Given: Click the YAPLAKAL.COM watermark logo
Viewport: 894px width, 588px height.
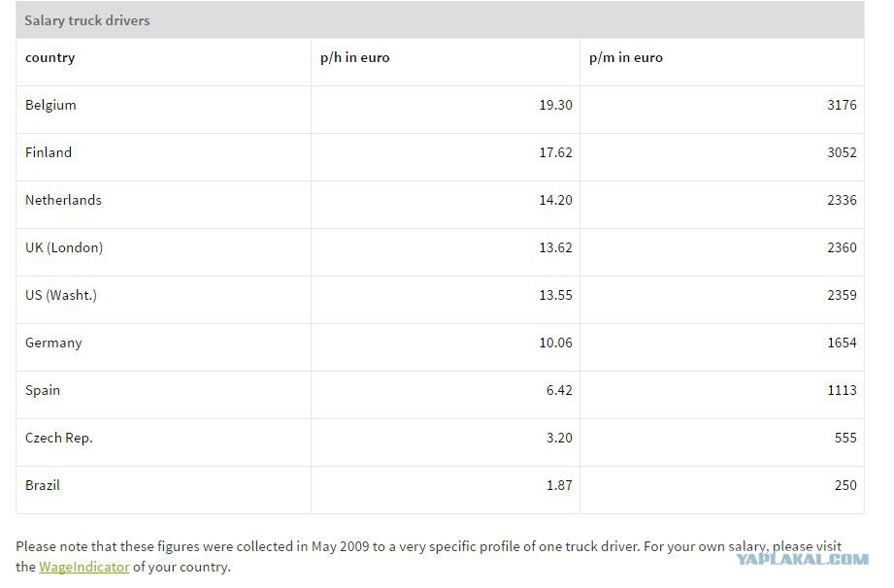Looking at the screenshot, I should tap(802, 560).
